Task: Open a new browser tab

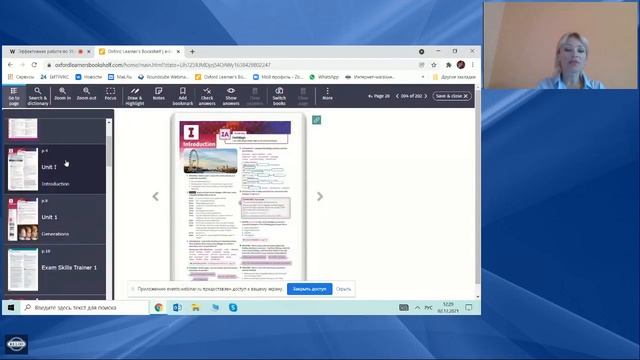Action: pos(192,52)
